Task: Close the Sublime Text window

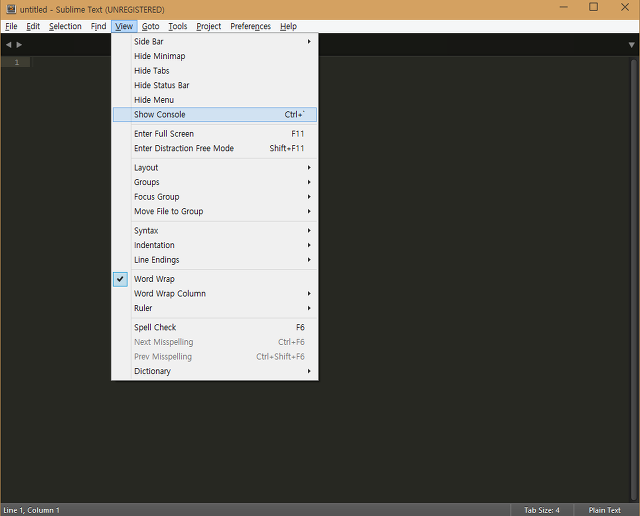Action: tap(625, 7)
